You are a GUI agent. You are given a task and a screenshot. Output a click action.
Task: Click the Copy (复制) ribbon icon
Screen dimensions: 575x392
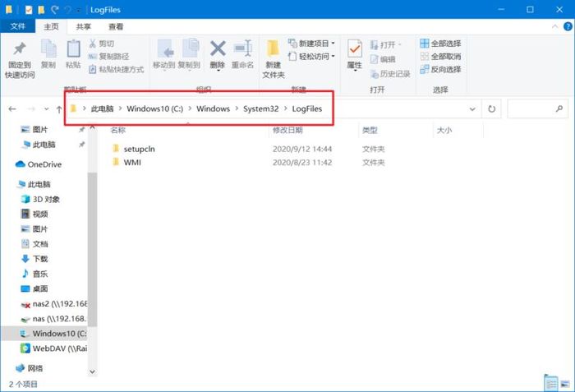(x=48, y=48)
